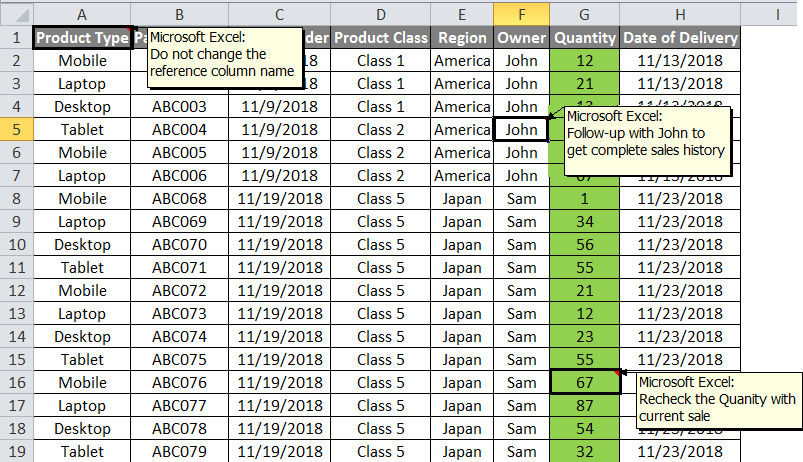Click delivery date 11/13/2018 in row 2
The width and height of the screenshot is (803, 462).
pos(680,60)
